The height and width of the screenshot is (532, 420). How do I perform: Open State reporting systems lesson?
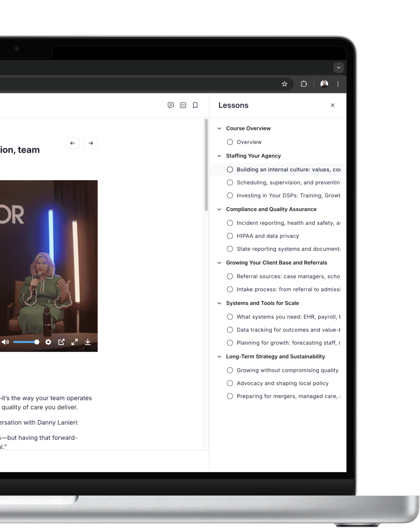point(288,249)
